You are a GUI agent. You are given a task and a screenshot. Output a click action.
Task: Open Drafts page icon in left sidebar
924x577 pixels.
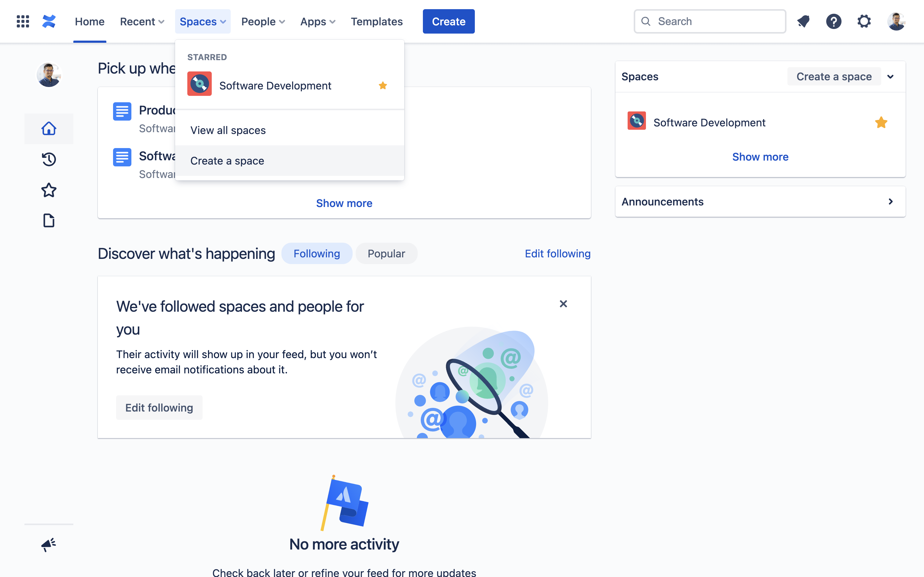pos(49,220)
